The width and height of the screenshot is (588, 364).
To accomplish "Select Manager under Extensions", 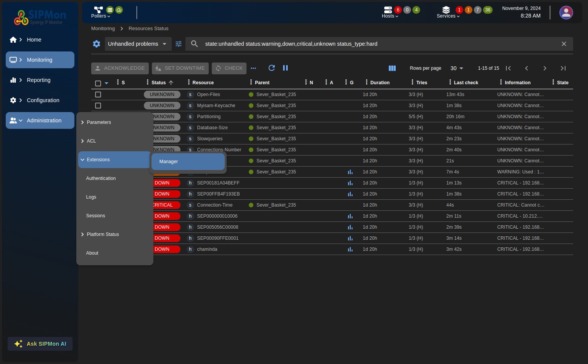I will click(x=188, y=162).
